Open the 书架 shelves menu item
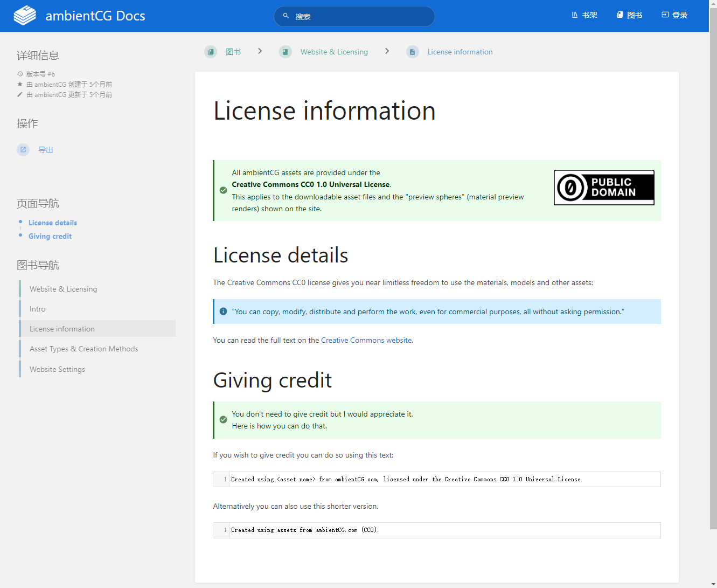Image resolution: width=717 pixels, height=588 pixels. [584, 15]
